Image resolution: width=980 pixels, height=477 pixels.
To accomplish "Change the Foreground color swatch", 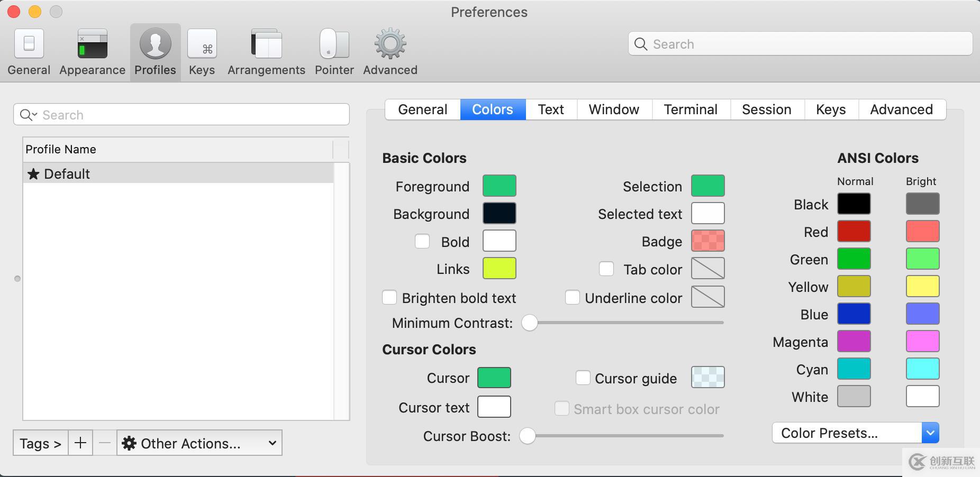I will pyautogui.click(x=499, y=186).
